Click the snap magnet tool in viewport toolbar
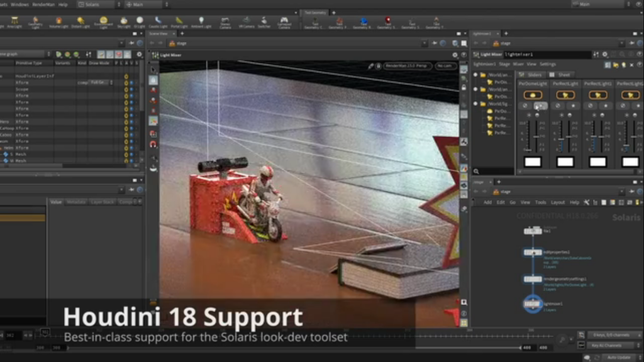This screenshot has height=362, width=644. [153, 144]
